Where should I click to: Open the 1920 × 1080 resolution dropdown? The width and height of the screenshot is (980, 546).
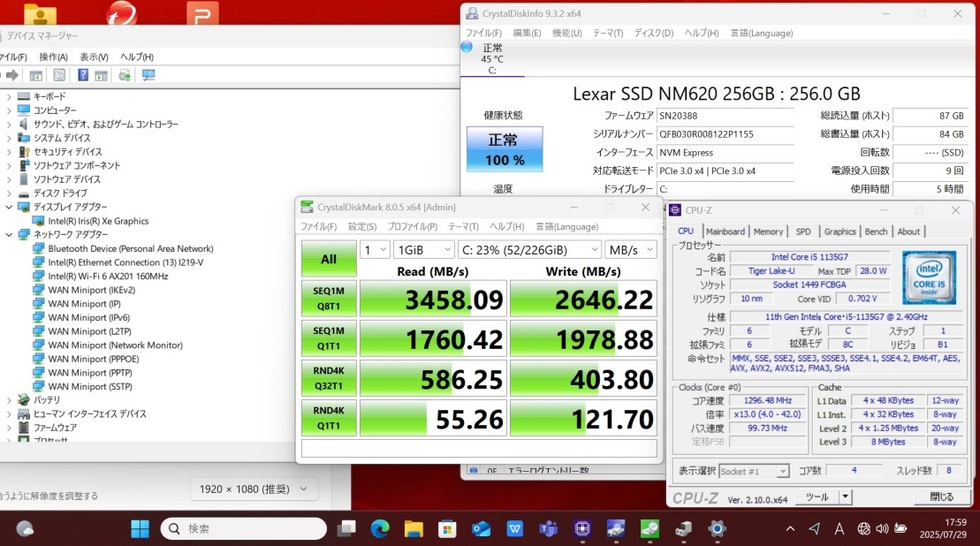click(x=254, y=489)
